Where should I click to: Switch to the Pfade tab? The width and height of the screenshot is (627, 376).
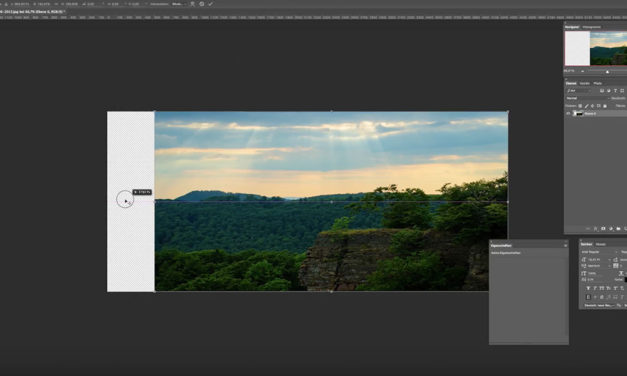[x=597, y=83]
